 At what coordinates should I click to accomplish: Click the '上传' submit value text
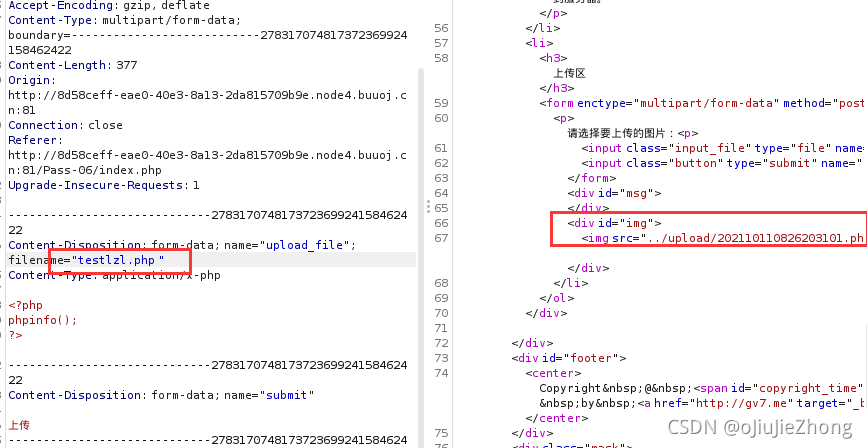point(19,425)
